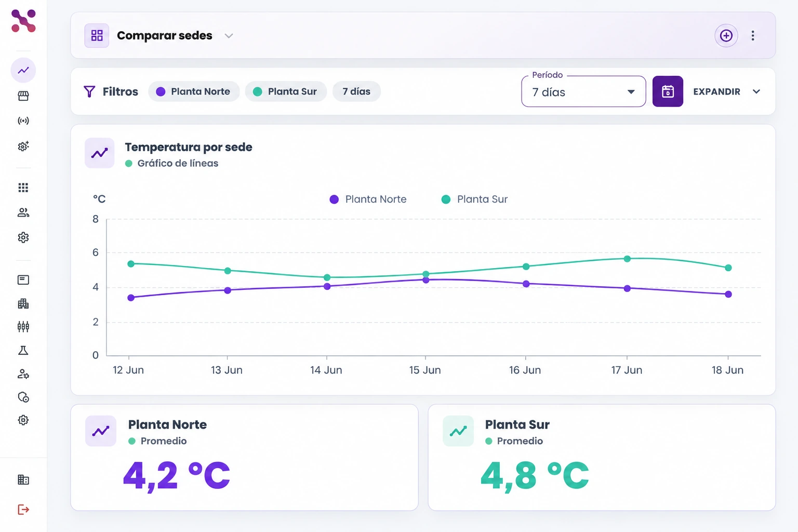The width and height of the screenshot is (798, 532).
Task: Click the Planta Sur filter chip
Action: [x=286, y=91]
